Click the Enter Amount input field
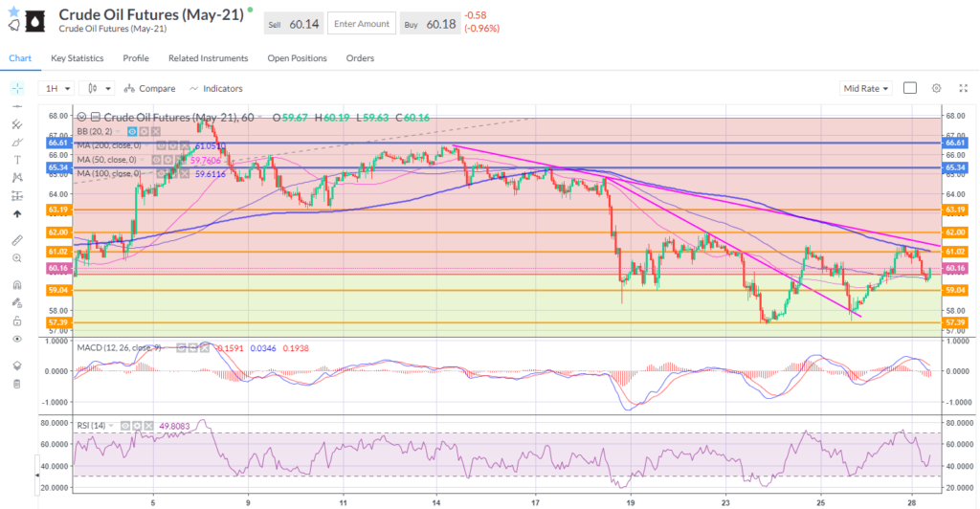This screenshot has width=980, height=509. coord(360,24)
